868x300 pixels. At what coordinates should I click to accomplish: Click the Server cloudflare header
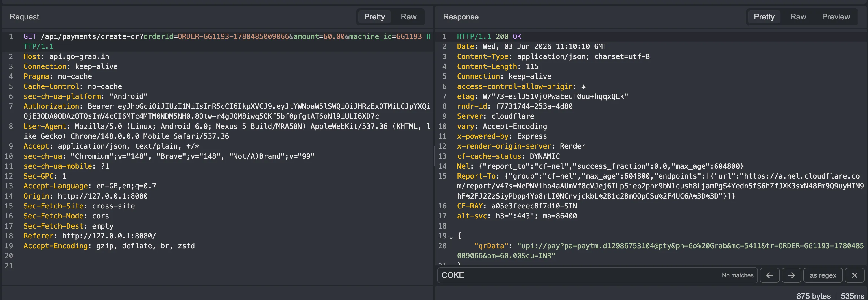click(495, 116)
